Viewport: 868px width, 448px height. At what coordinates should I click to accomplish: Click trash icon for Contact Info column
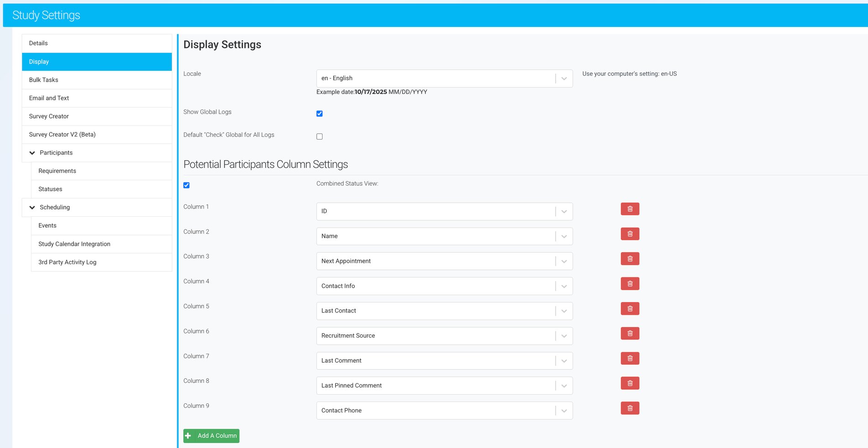point(630,284)
